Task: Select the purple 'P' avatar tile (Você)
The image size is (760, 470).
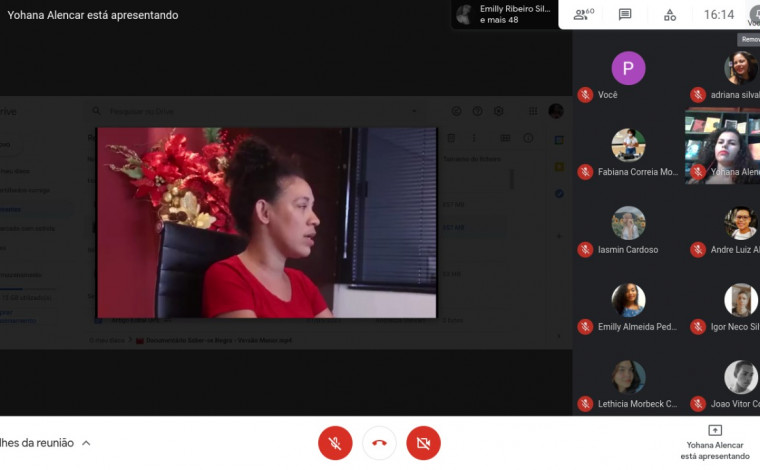Action: point(628,68)
